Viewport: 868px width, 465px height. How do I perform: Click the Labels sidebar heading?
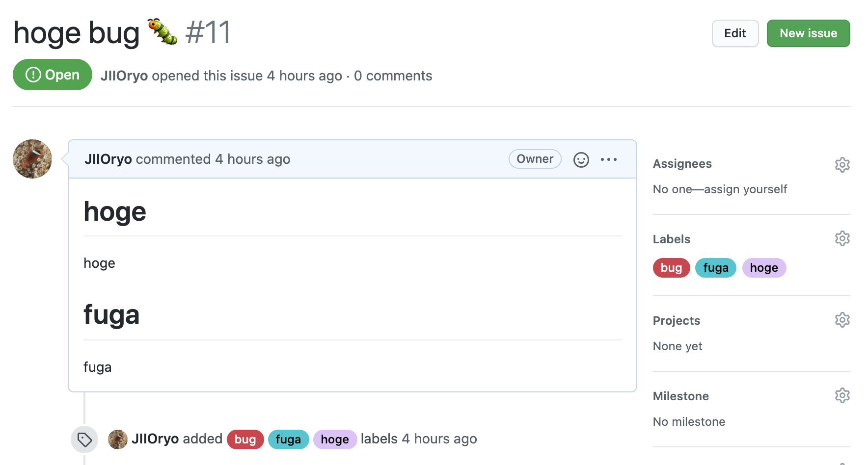[x=671, y=239]
